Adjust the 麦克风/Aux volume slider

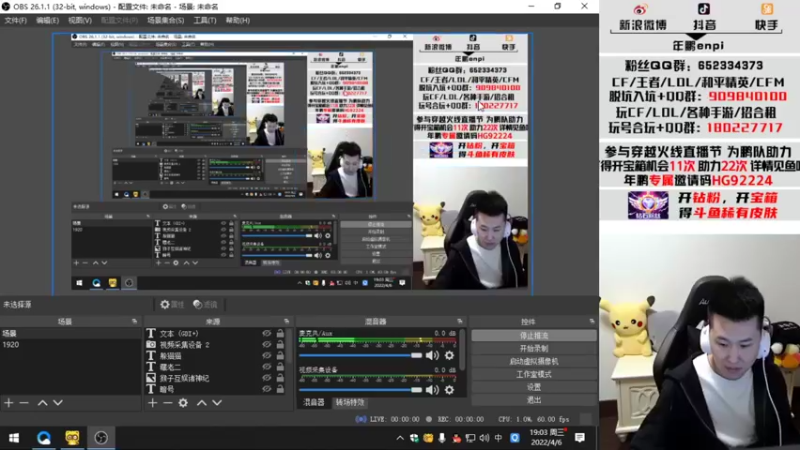[361, 355]
